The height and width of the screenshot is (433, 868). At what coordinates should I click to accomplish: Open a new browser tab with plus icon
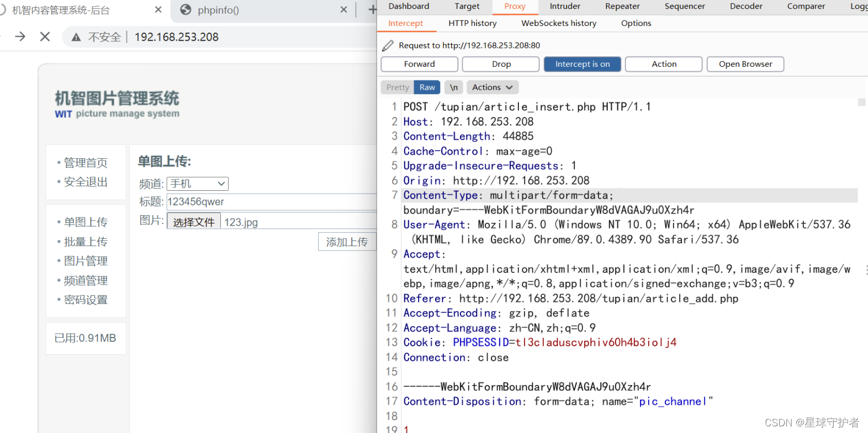coord(372,9)
